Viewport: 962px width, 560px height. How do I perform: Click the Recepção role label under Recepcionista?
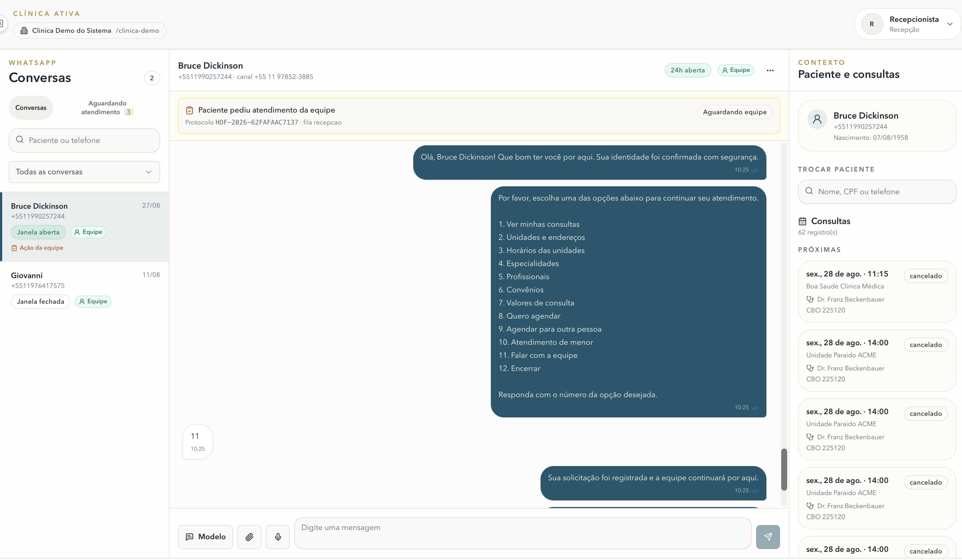(x=904, y=30)
